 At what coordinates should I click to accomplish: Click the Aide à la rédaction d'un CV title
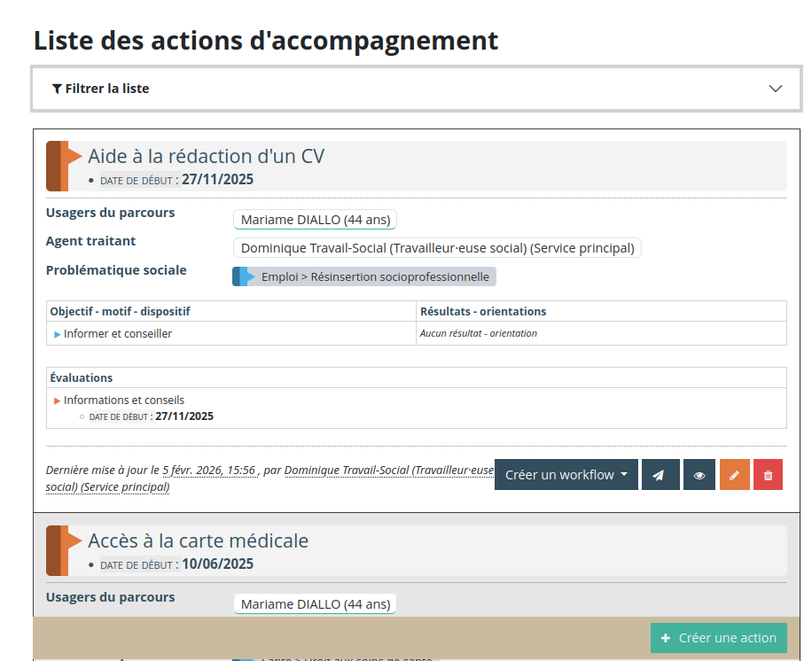pyautogui.click(x=206, y=157)
